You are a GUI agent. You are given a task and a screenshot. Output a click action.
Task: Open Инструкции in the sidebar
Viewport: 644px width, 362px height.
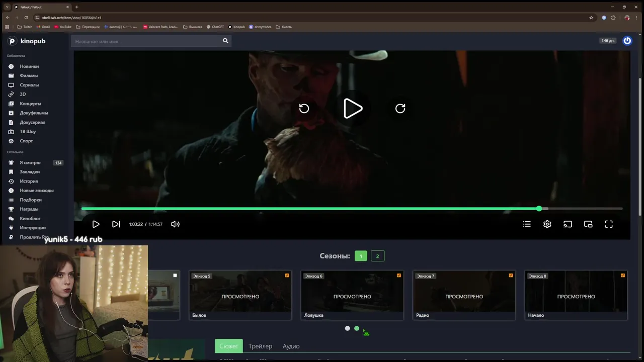tap(32, 228)
